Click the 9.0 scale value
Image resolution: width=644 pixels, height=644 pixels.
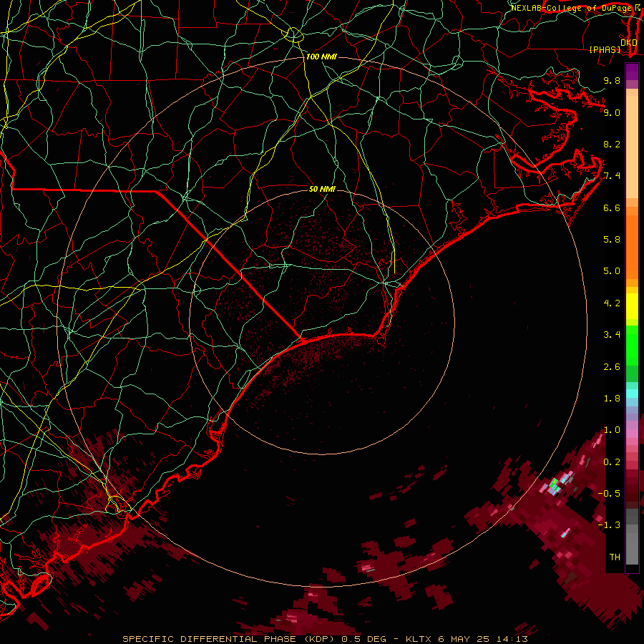point(612,112)
